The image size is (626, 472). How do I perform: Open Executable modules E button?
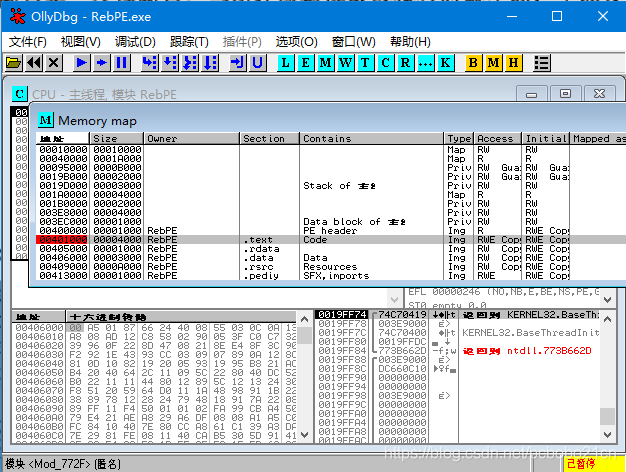coord(305,63)
